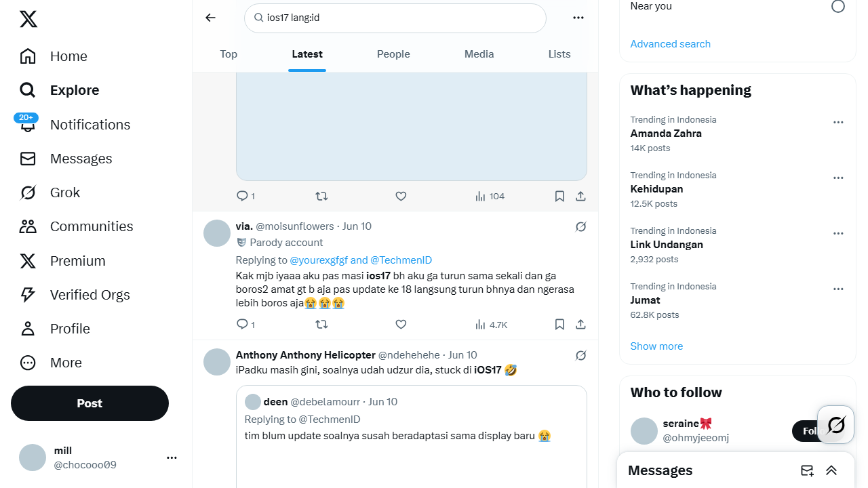Expand the Messages drawer
This screenshot has width=868, height=488.
pos(831,470)
